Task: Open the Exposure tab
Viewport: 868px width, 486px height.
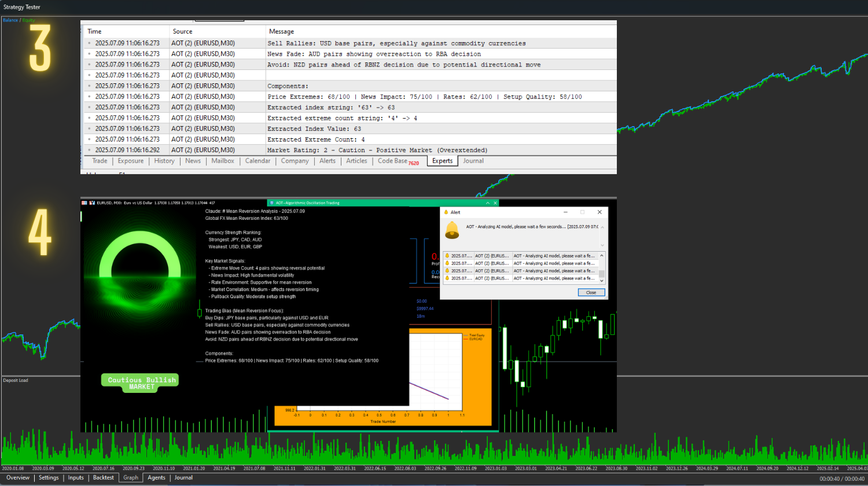Action: coord(131,161)
